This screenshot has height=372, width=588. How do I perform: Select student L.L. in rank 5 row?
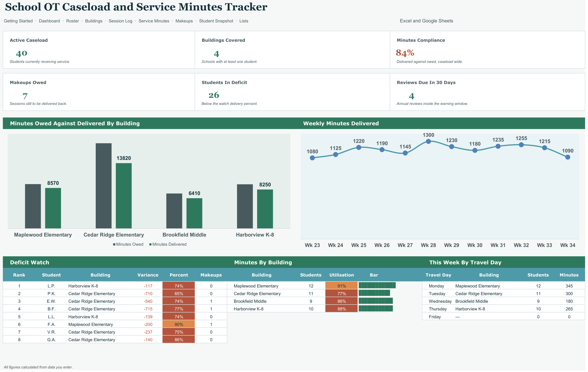(51, 317)
